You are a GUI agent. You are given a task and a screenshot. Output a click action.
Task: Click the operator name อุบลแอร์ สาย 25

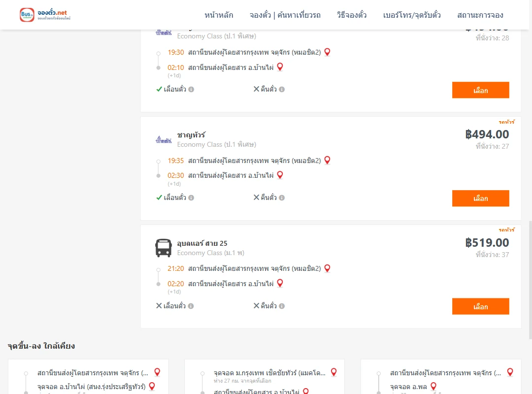point(202,243)
